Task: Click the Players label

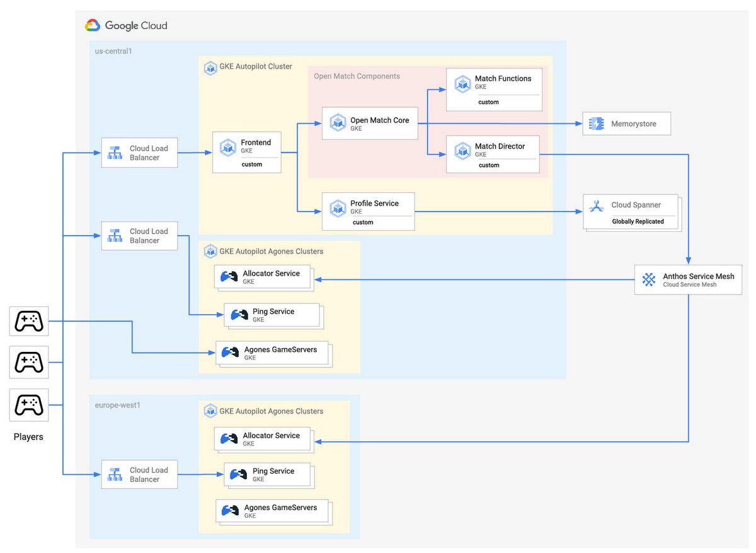Action: 29,436
